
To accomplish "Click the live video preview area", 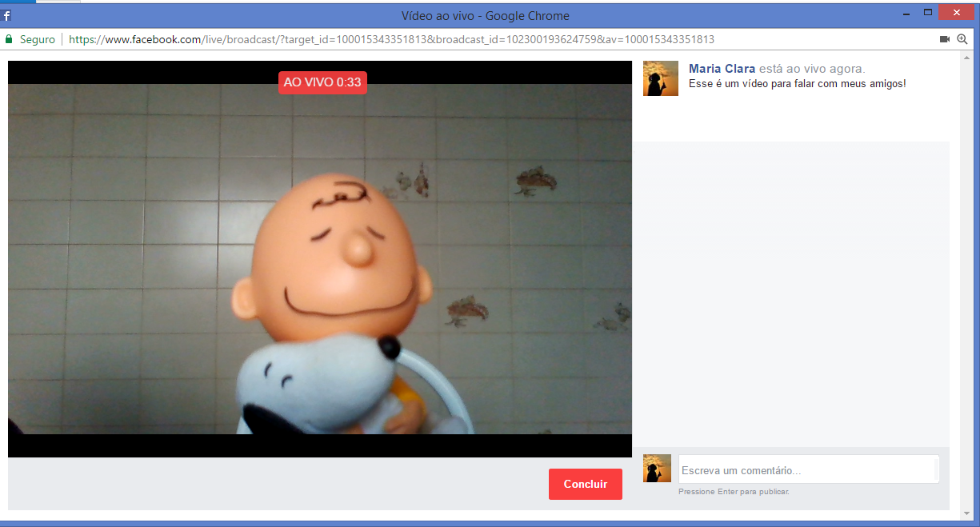I will [320, 259].
